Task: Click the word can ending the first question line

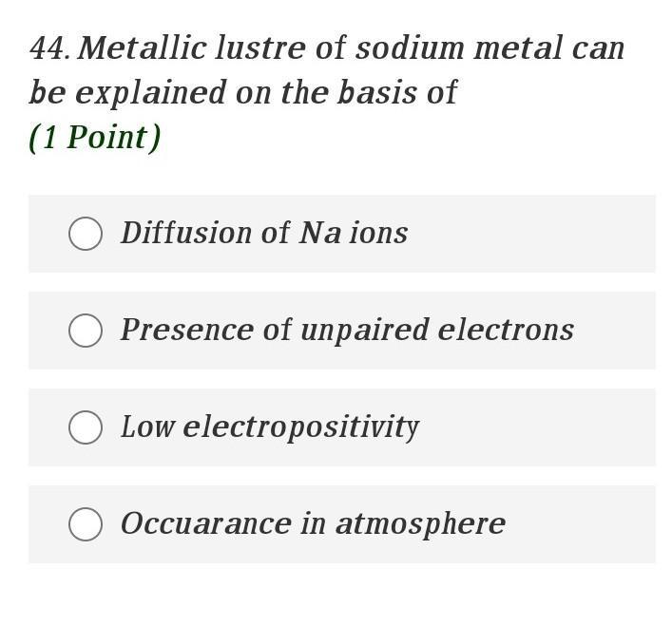Action: click(x=598, y=48)
